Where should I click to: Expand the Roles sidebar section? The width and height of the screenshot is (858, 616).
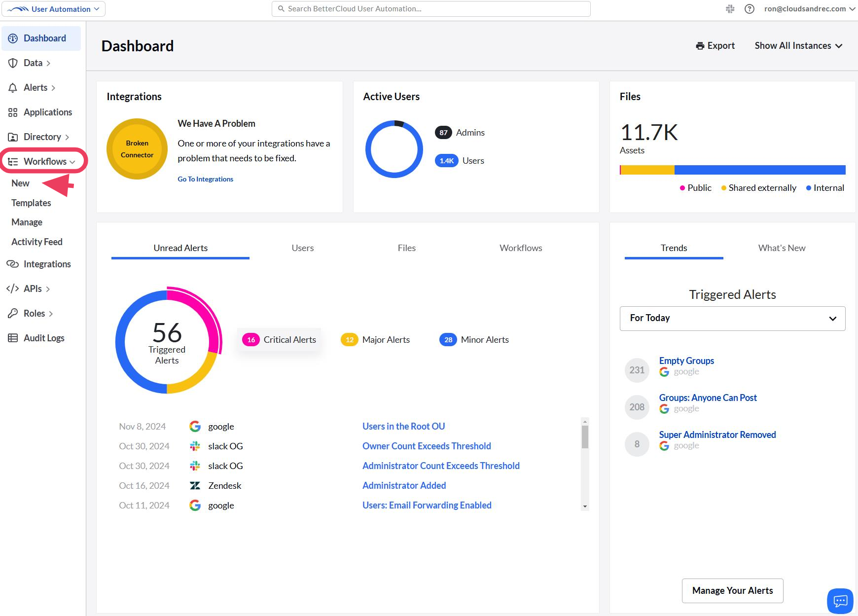[x=51, y=314]
